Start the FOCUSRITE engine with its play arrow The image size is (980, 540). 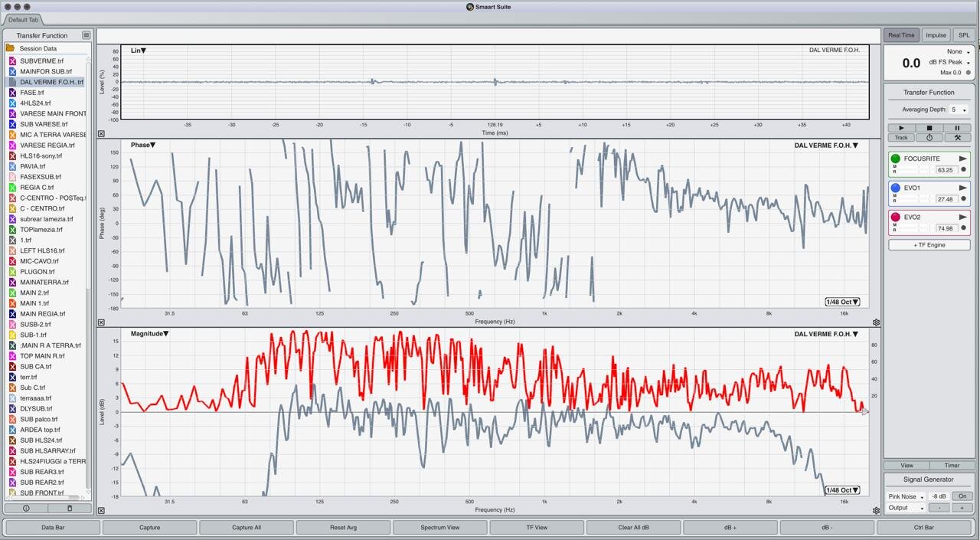point(963,159)
